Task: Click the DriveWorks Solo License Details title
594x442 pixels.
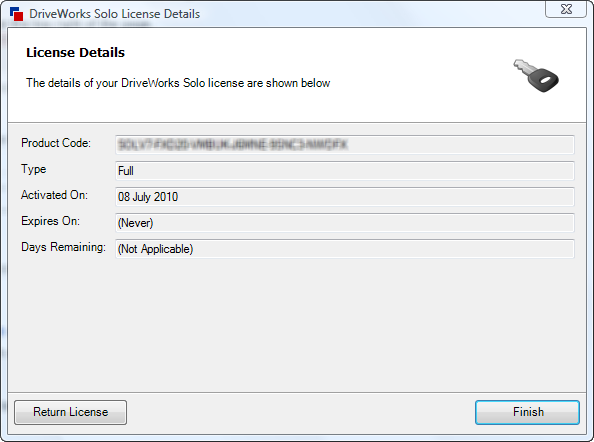Action: pos(114,14)
